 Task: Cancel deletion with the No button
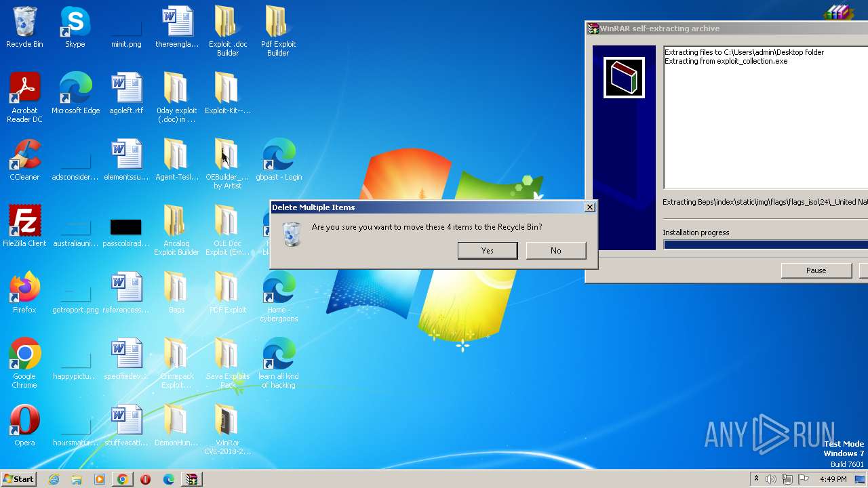pos(556,251)
